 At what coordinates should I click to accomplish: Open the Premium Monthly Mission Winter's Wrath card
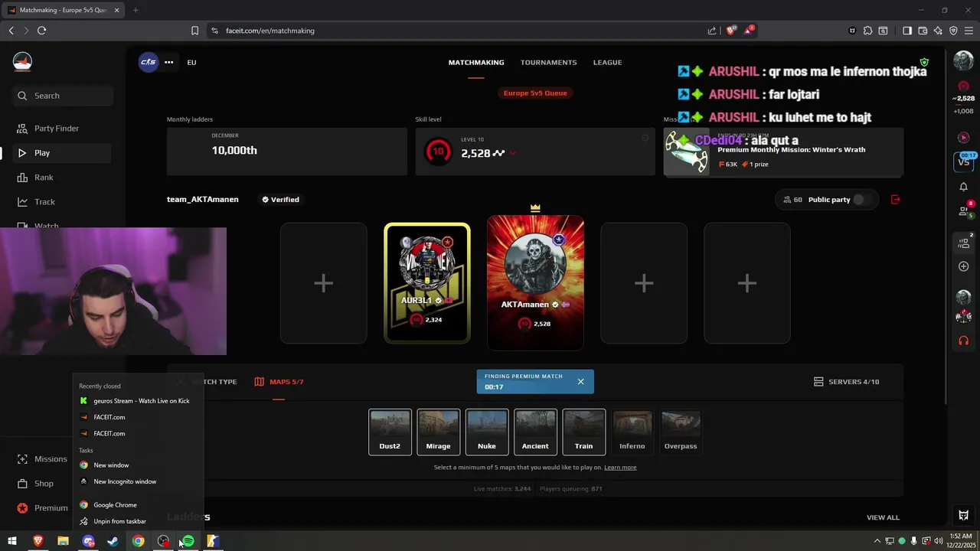[x=783, y=152]
